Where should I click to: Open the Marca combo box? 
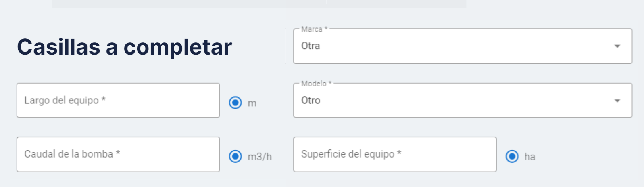pyautogui.click(x=462, y=46)
